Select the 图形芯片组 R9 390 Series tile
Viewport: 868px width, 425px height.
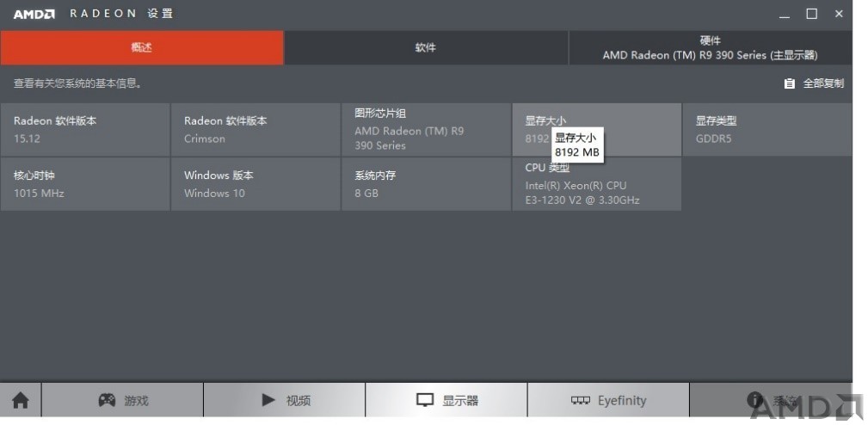tap(426, 130)
